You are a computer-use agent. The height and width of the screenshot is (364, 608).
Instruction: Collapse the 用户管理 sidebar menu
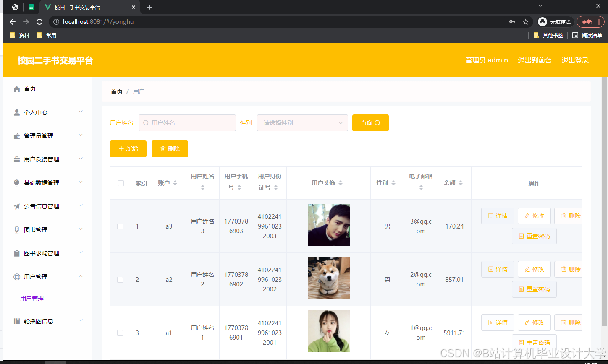(81, 276)
